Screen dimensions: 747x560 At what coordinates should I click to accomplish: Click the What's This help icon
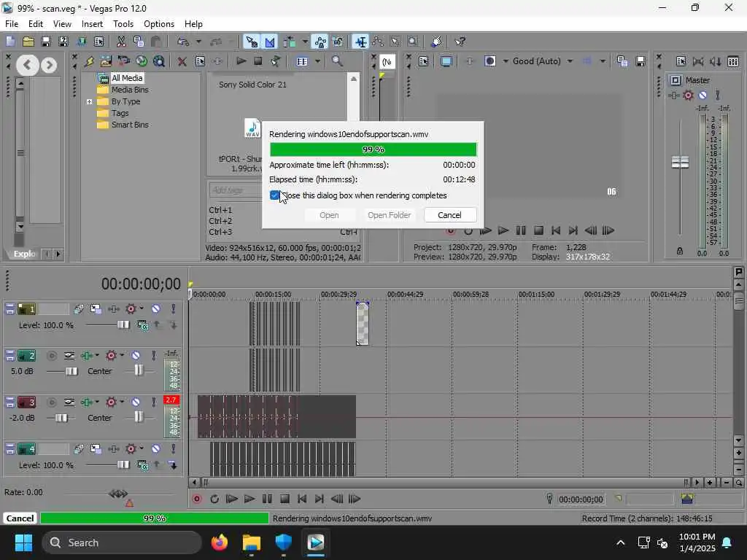pos(460,42)
